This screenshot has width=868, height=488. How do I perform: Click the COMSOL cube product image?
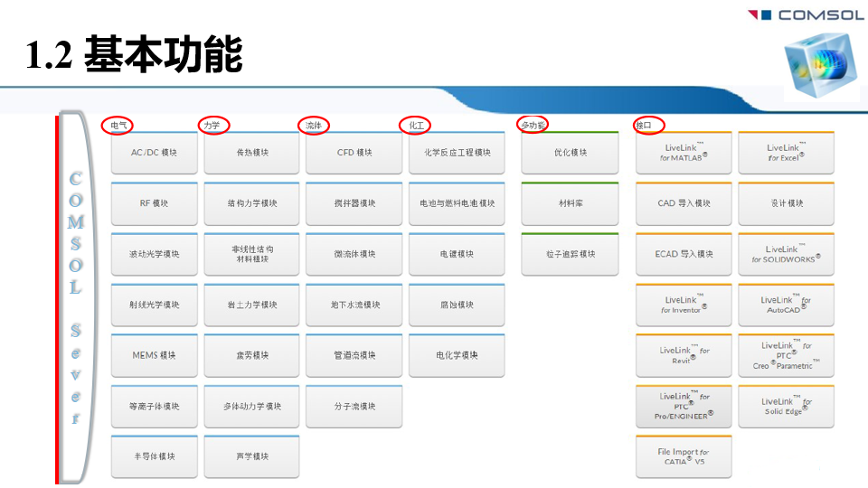(x=822, y=65)
